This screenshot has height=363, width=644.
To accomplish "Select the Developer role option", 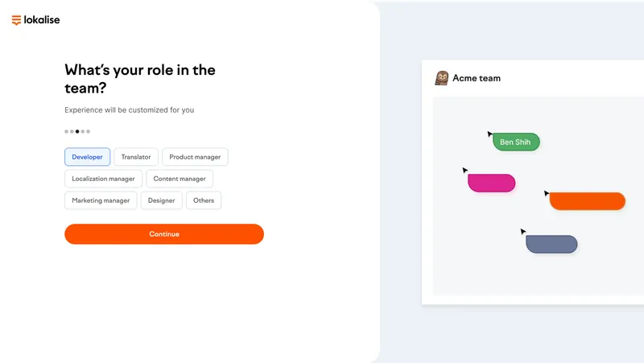I will (87, 157).
